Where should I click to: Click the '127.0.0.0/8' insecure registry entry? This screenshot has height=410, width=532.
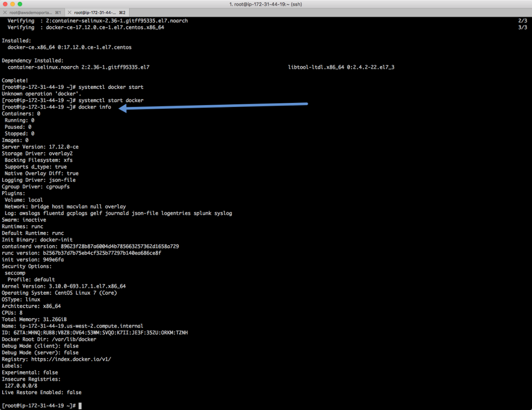coord(21,386)
